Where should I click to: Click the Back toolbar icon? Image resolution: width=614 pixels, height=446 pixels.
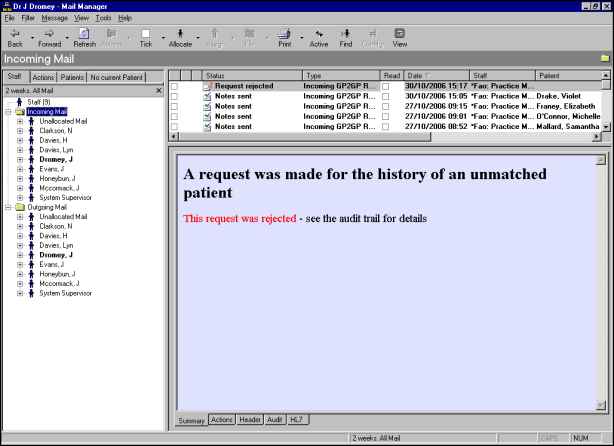(15, 34)
